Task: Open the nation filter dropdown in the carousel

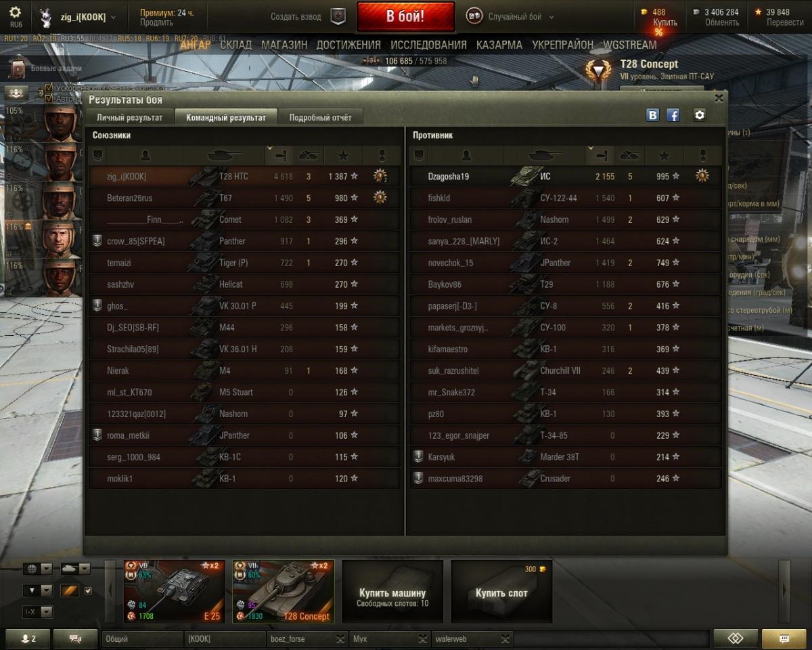Action: (37, 569)
